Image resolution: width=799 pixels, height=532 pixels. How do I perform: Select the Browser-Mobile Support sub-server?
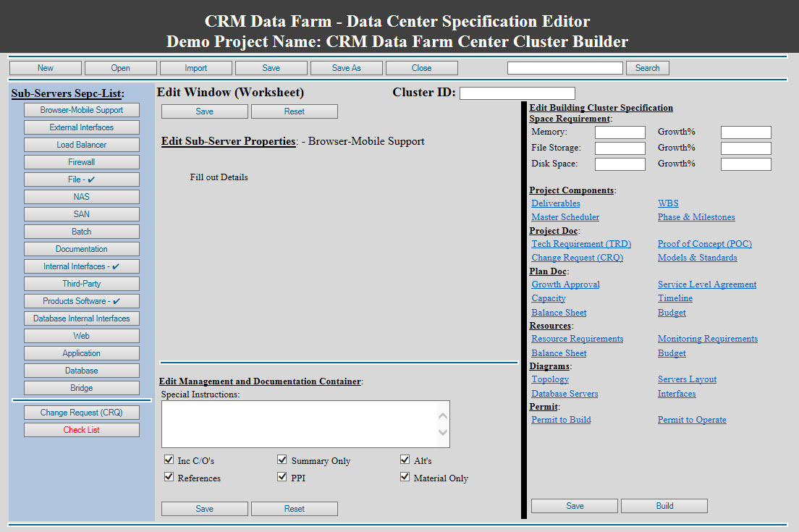(x=81, y=110)
